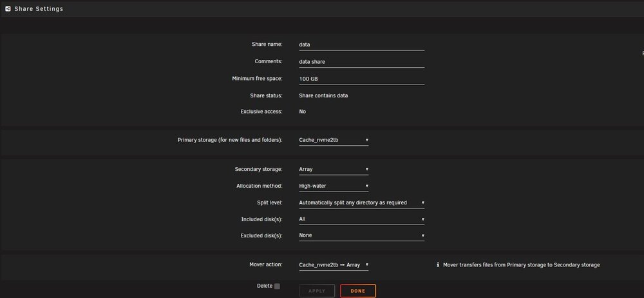Focus the Share name input field

click(361, 45)
